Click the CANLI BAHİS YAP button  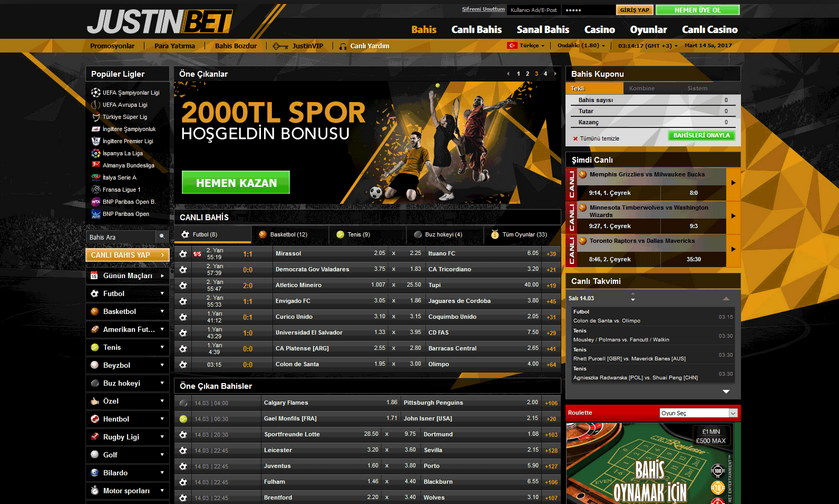(127, 255)
